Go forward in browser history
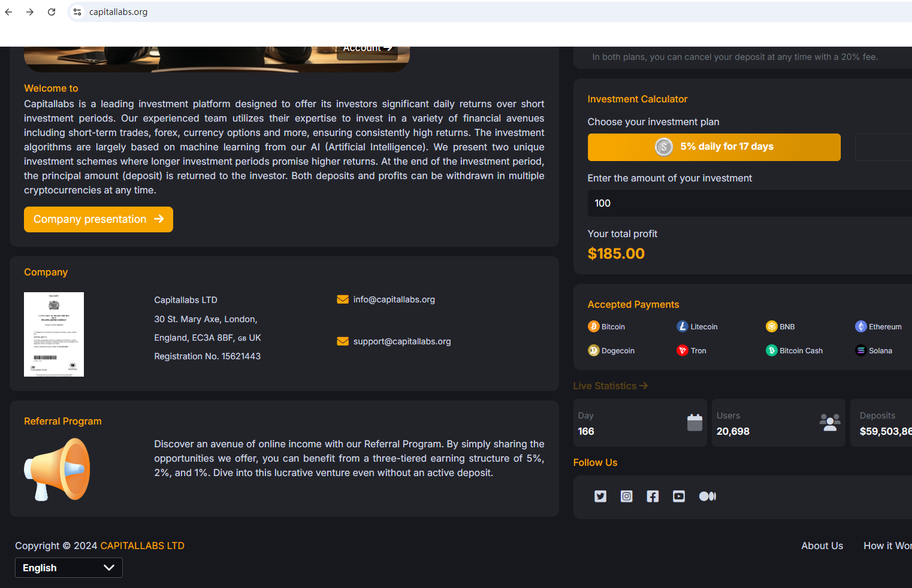This screenshot has width=912, height=588. point(30,12)
